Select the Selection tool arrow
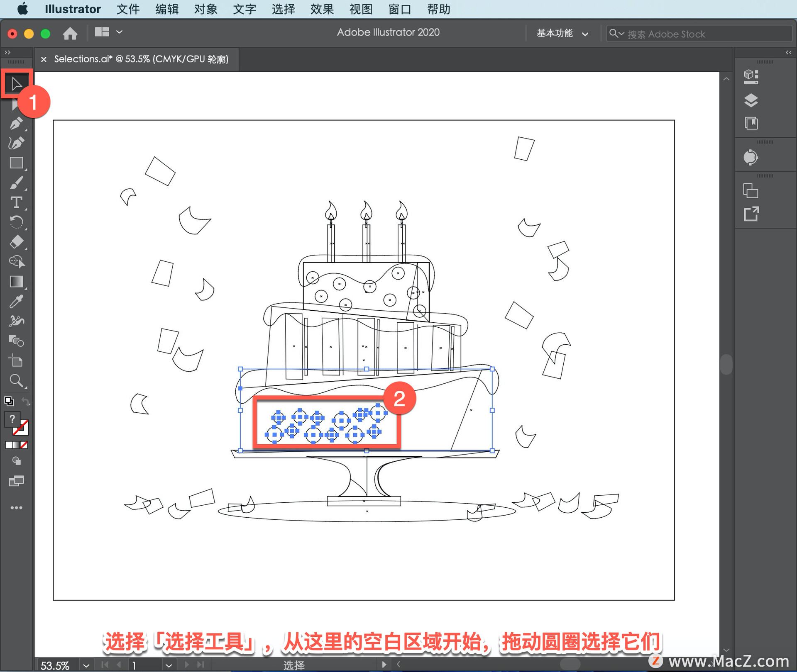The height and width of the screenshot is (672, 797). [x=17, y=84]
